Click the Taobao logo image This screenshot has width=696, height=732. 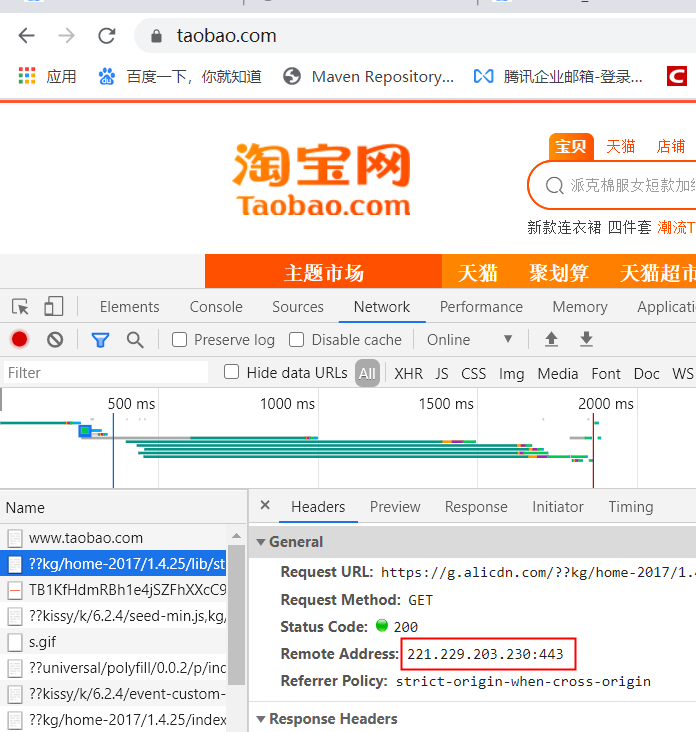[322, 180]
